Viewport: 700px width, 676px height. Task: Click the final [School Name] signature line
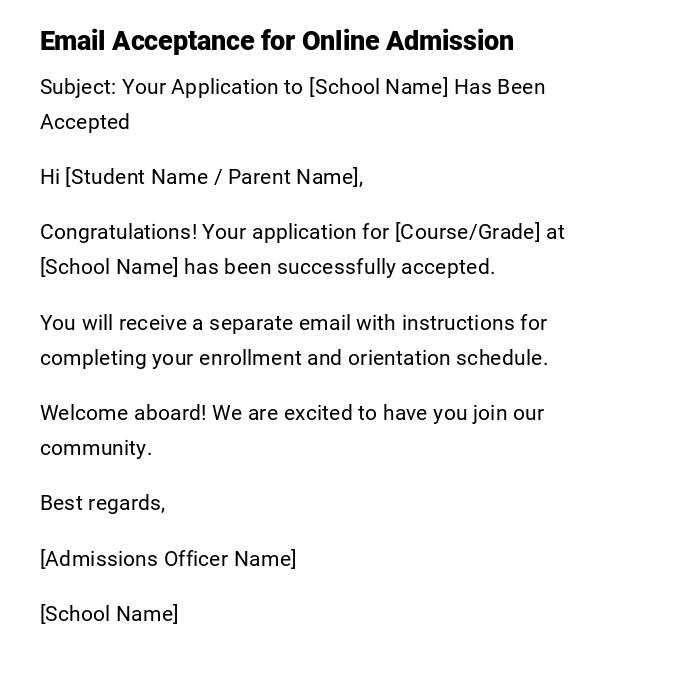pyautogui.click(x=109, y=614)
